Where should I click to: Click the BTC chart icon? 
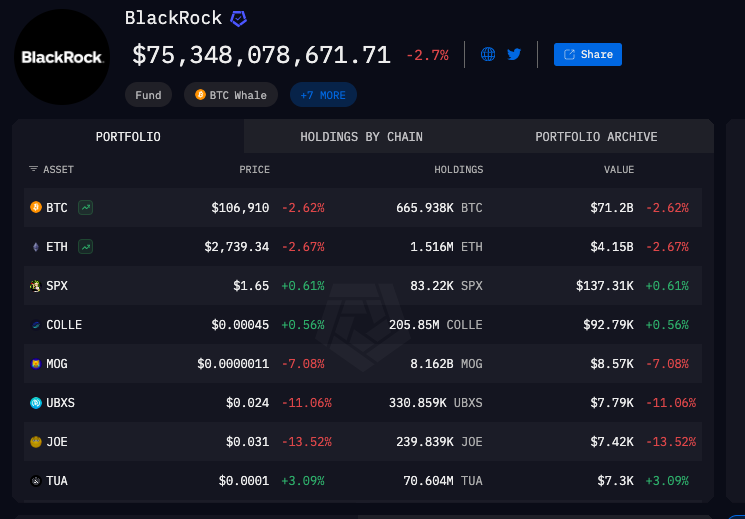(87, 208)
